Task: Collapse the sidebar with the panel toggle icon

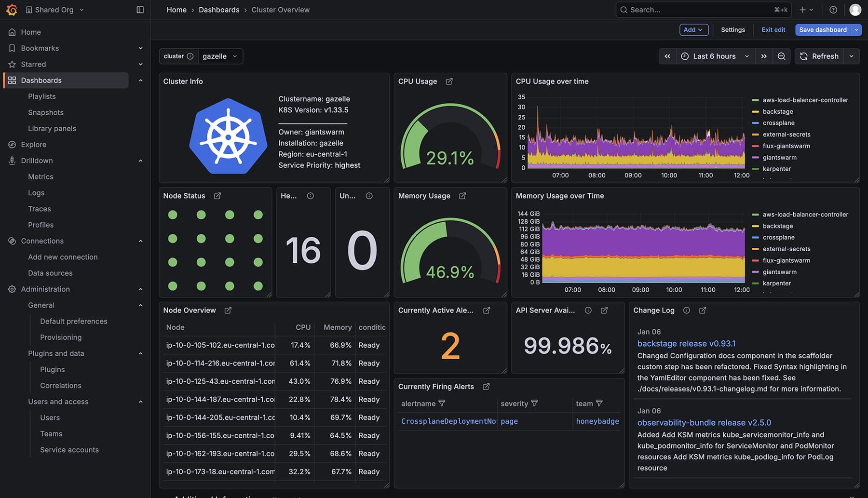Action: [x=140, y=9]
